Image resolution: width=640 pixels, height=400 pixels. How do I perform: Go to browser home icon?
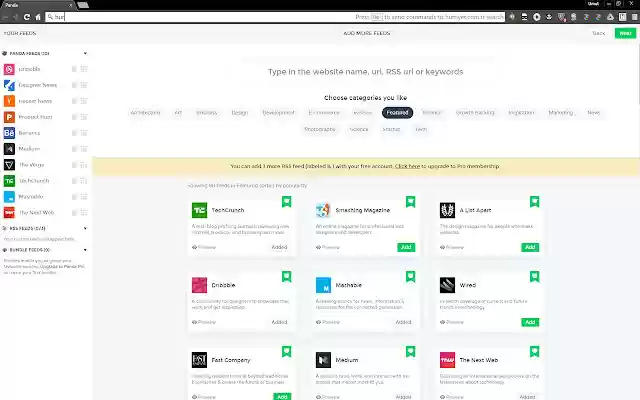(x=38, y=17)
